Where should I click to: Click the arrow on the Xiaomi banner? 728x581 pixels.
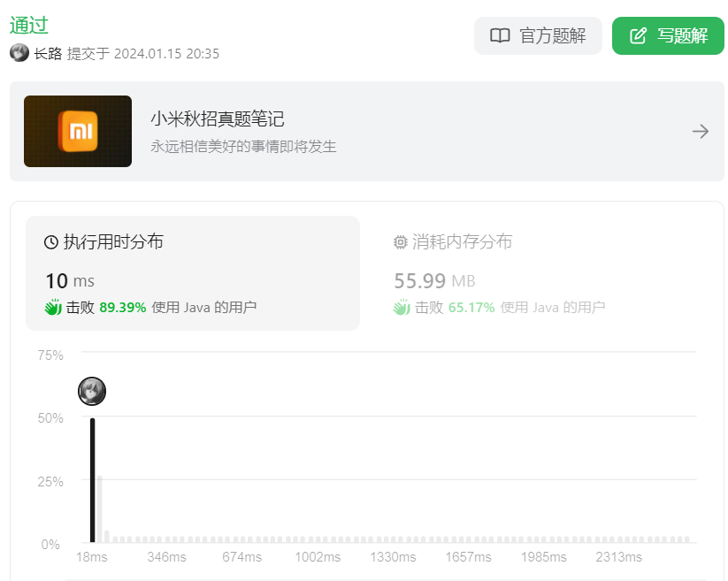pyautogui.click(x=701, y=132)
